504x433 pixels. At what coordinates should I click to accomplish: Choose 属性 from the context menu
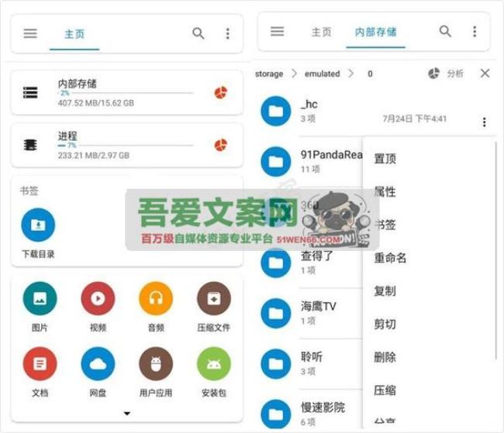pos(385,192)
